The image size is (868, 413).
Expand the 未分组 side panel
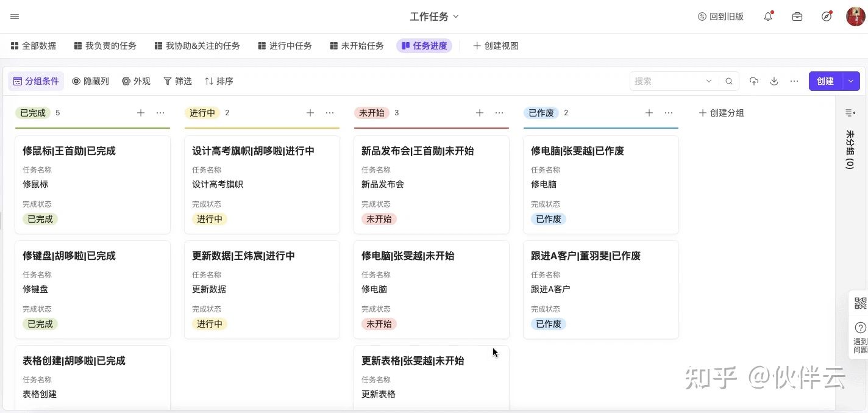click(850, 113)
